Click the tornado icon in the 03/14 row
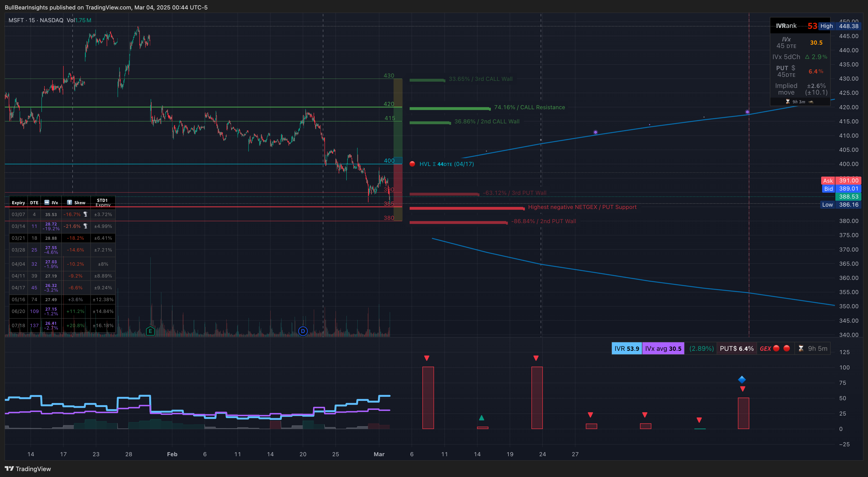Image resolution: width=868 pixels, height=477 pixels. click(86, 226)
